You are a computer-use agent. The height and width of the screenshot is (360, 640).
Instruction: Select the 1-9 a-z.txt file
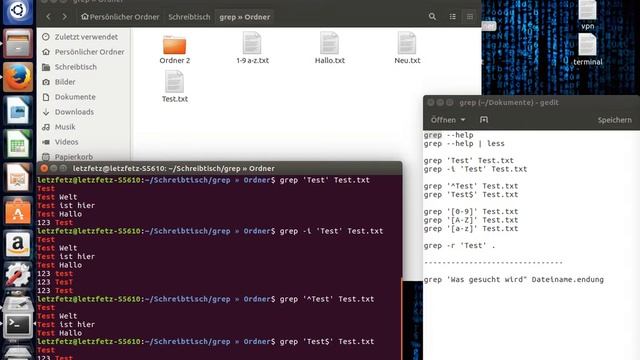252,49
